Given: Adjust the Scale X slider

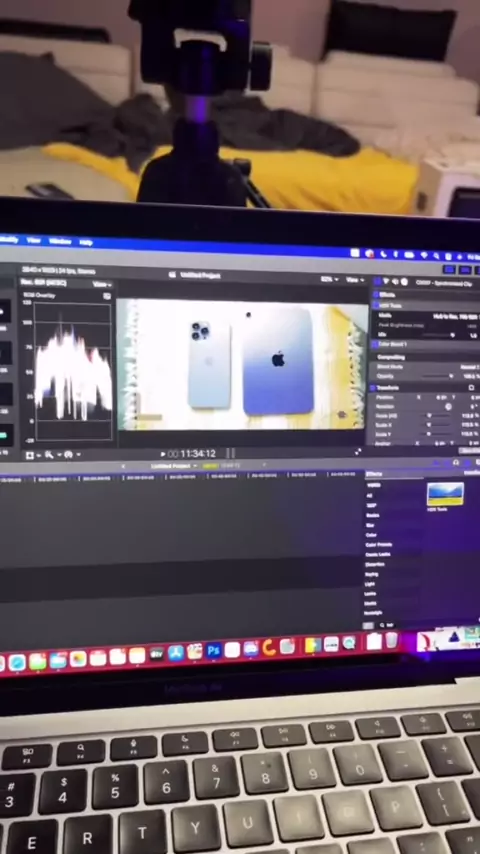Looking at the screenshot, I should (x=437, y=425).
